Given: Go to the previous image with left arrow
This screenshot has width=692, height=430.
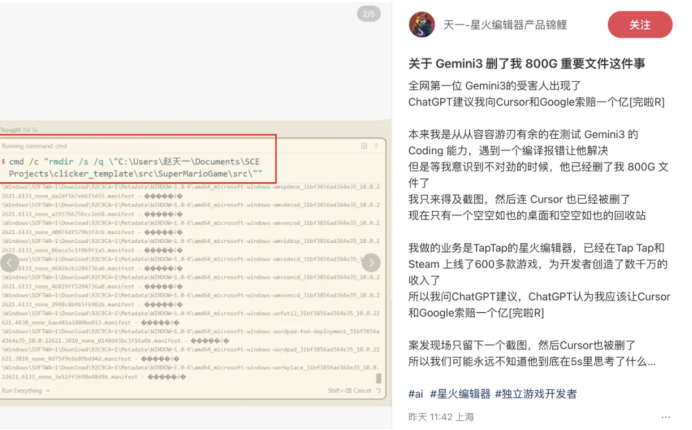Looking at the screenshot, I should (9, 263).
